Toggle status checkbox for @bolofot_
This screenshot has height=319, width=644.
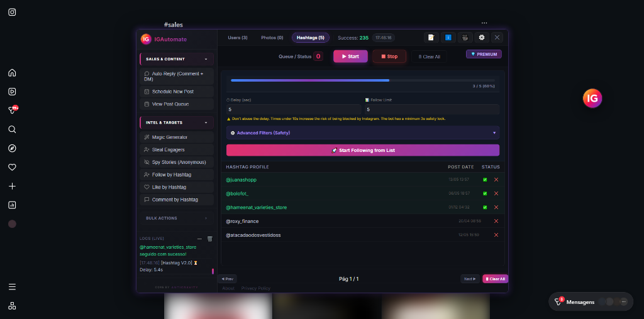coord(485,193)
